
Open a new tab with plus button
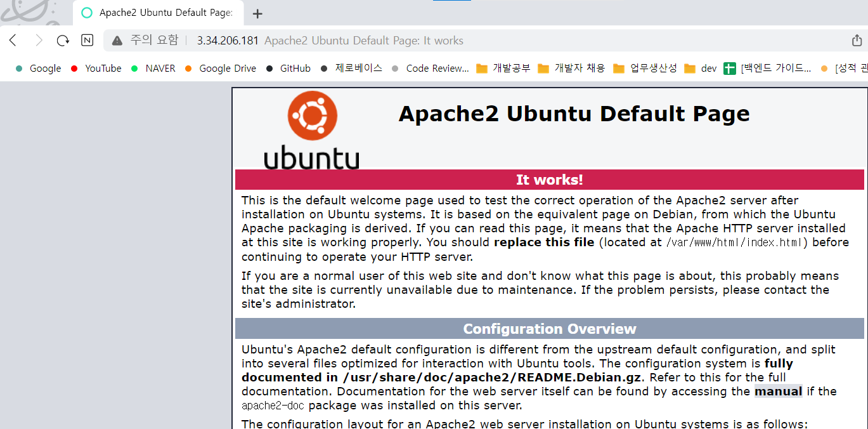tap(257, 13)
